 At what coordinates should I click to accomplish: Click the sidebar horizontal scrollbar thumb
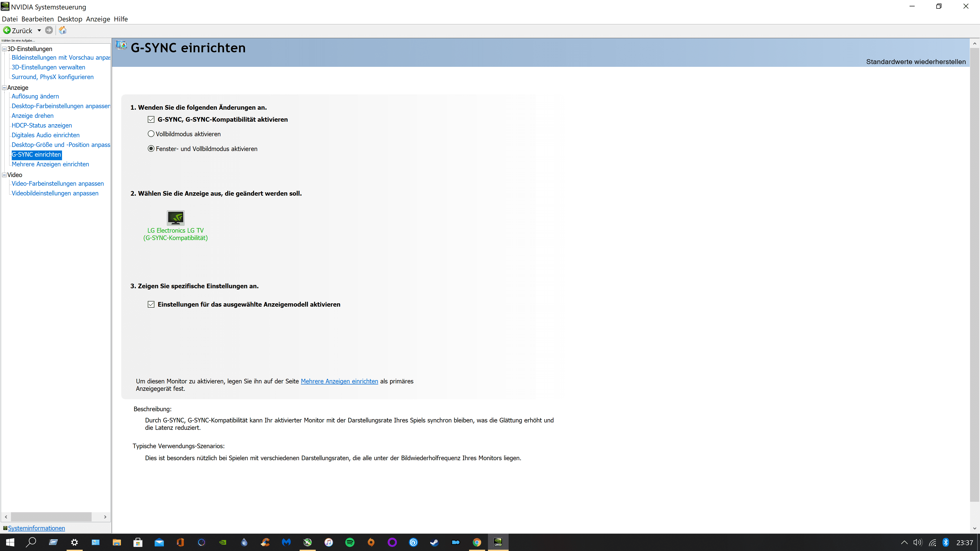point(51,517)
